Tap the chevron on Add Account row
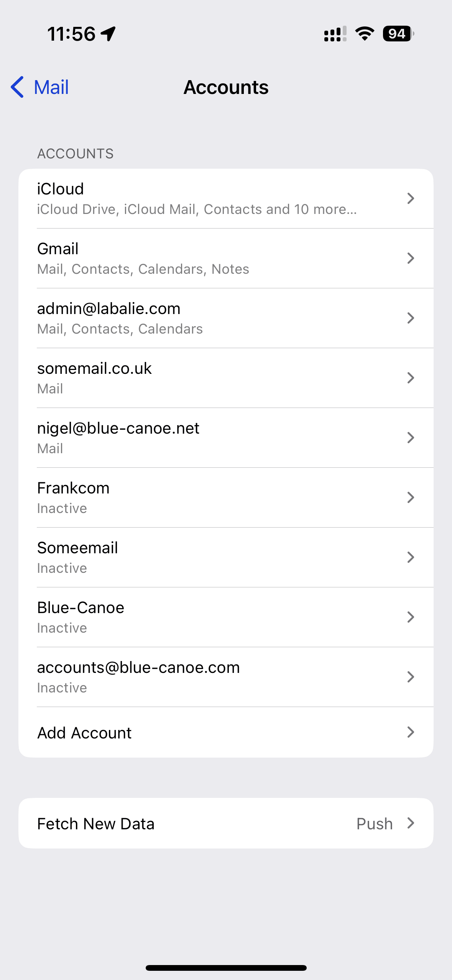The image size is (452, 980). 411,732
